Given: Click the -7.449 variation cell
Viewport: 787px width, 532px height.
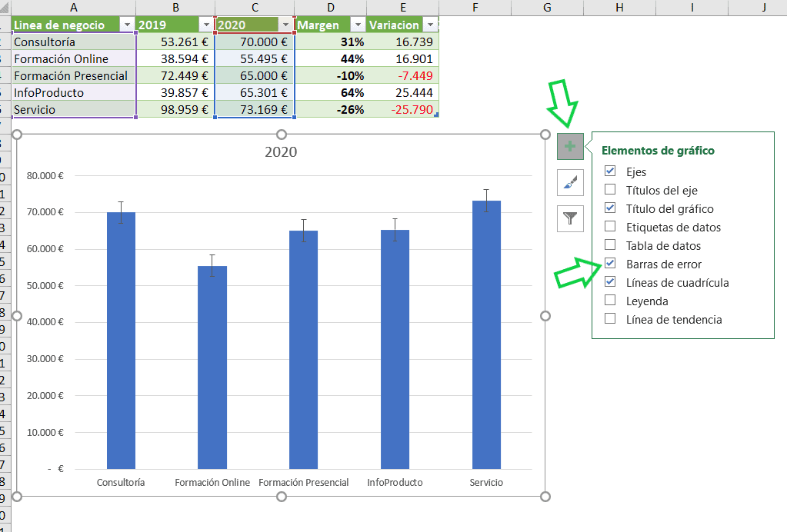Looking at the screenshot, I should pyautogui.click(x=403, y=75).
